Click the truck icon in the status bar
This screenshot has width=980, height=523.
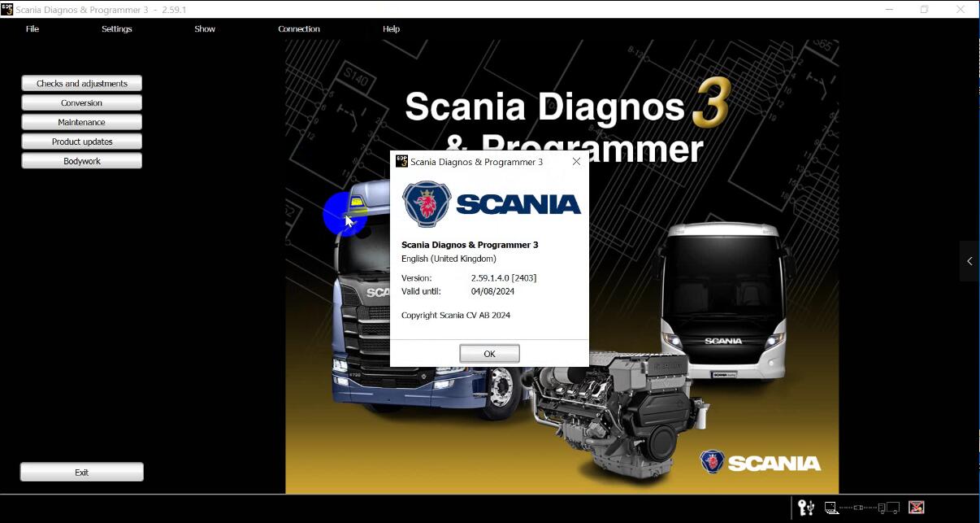[x=890, y=508]
